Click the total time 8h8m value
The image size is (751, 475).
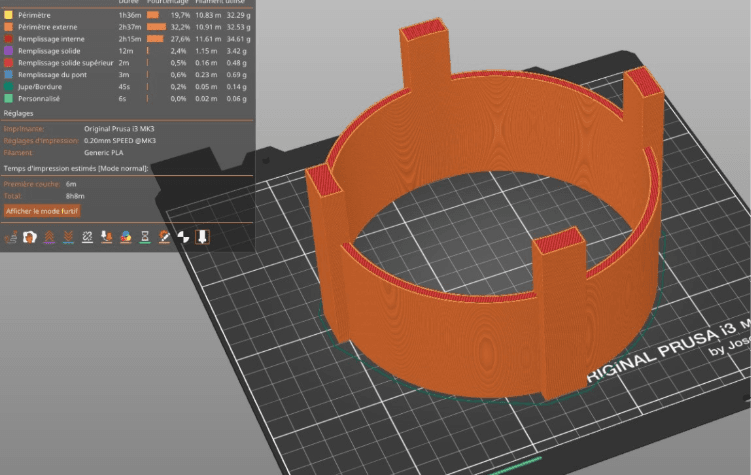click(75, 196)
